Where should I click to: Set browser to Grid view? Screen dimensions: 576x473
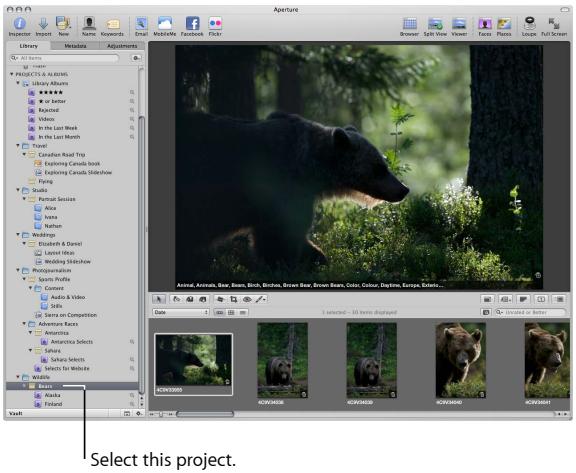[231, 313]
